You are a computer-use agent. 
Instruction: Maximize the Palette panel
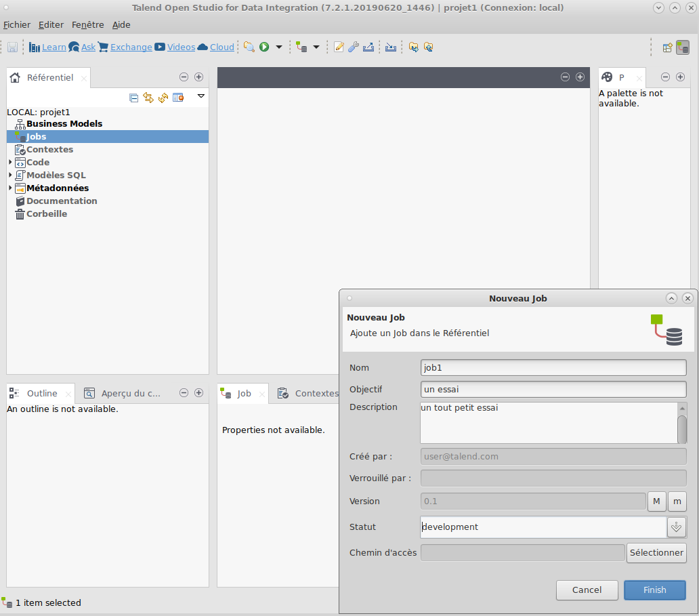pos(680,77)
